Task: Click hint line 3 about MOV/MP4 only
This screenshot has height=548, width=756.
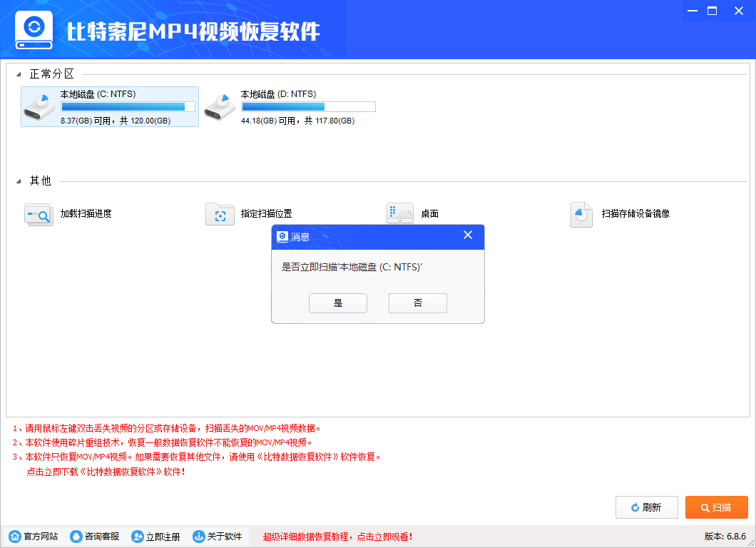Action: (x=197, y=457)
